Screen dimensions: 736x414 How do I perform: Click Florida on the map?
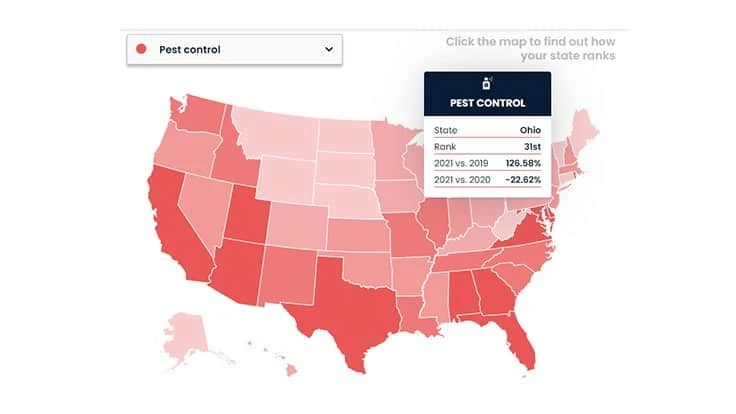tap(521, 342)
